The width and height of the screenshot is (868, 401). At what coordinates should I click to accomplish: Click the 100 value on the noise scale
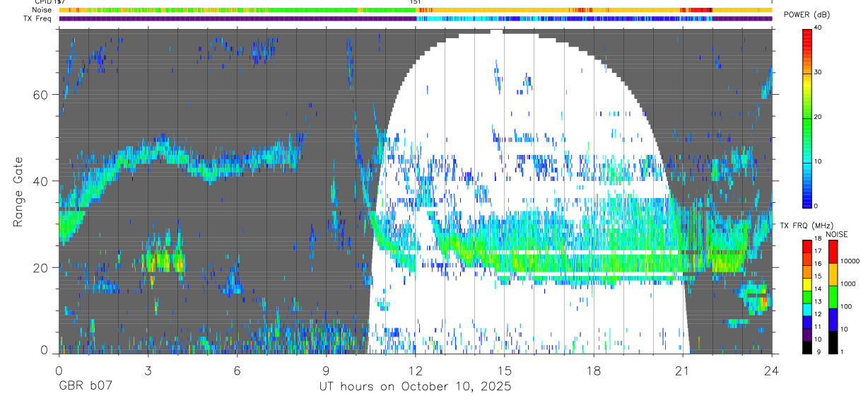(847, 307)
